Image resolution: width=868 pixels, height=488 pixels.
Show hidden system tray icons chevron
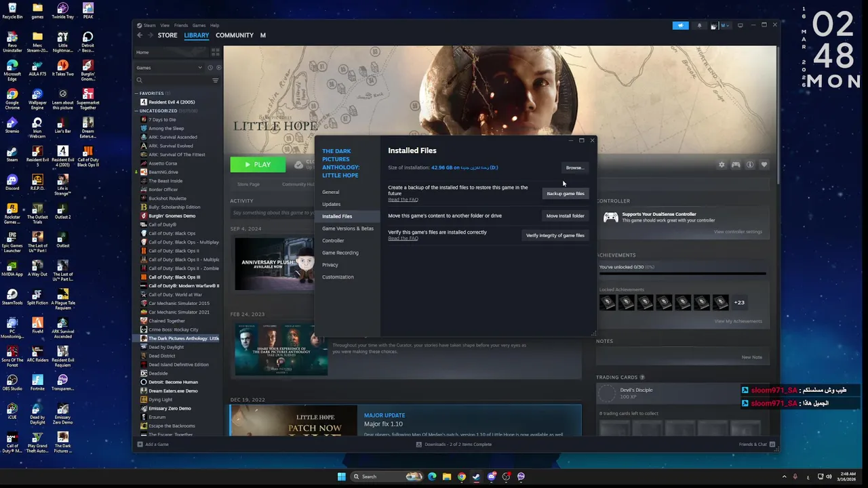pos(785,476)
